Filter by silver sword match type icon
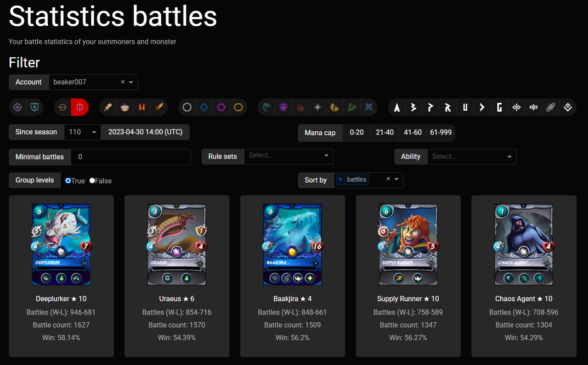588x365 pixels. (x=108, y=107)
